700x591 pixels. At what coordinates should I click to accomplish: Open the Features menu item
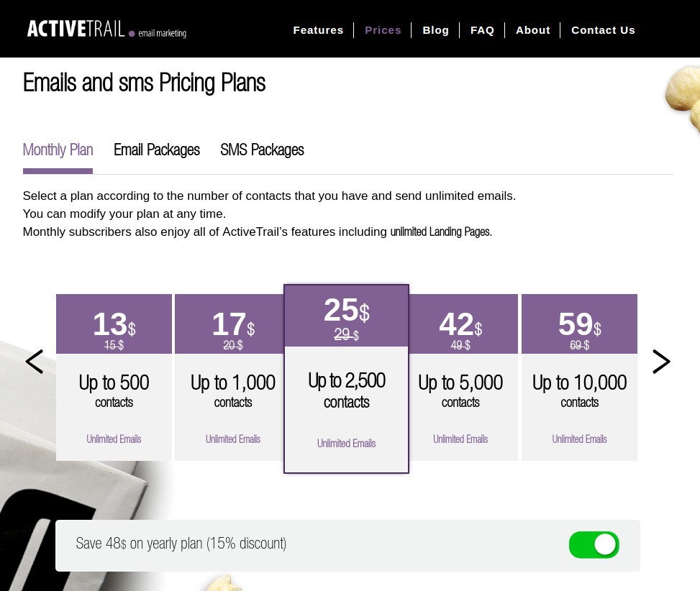pos(318,29)
